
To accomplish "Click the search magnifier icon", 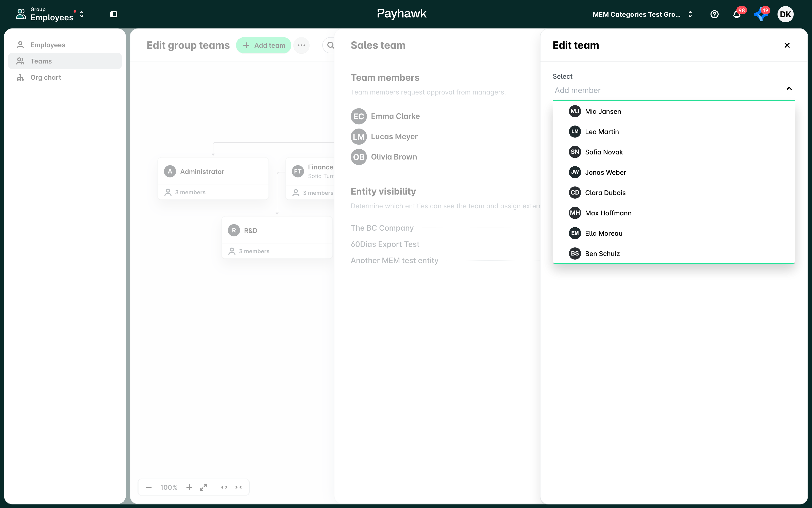I will [330, 45].
